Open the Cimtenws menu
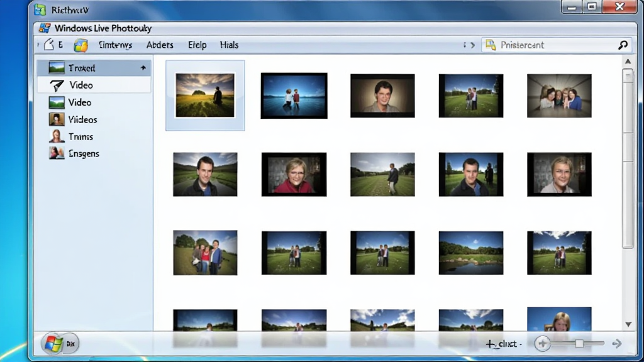The height and width of the screenshot is (362, 644). [x=116, y=45]
